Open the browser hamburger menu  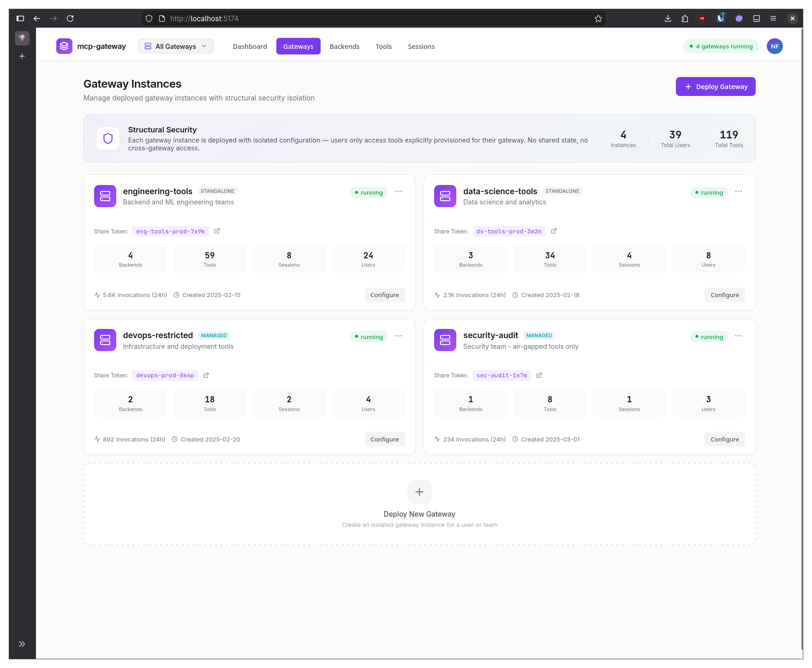pyautogui.click(x=773, y=18)
